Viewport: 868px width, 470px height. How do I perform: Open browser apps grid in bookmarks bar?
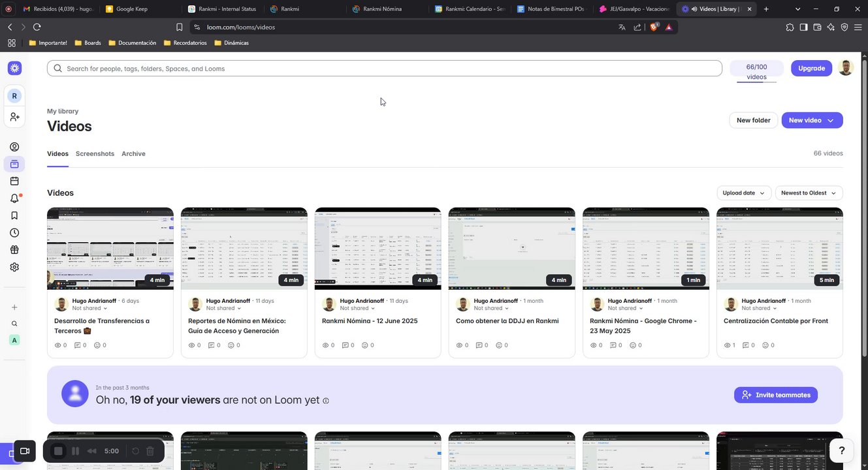(11, 42)
